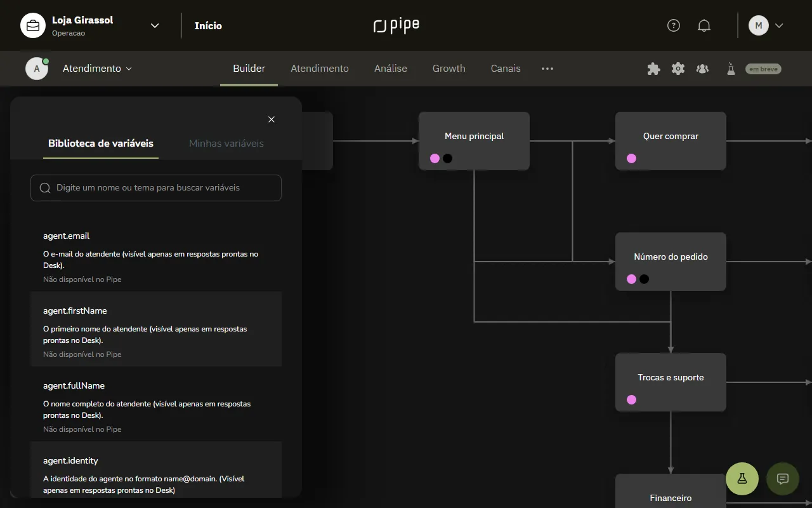This screenshot has height=508, width=812.
Task: Open integrations puzzle piece icon
Action: pyautogui.click(x=653, y=69)
